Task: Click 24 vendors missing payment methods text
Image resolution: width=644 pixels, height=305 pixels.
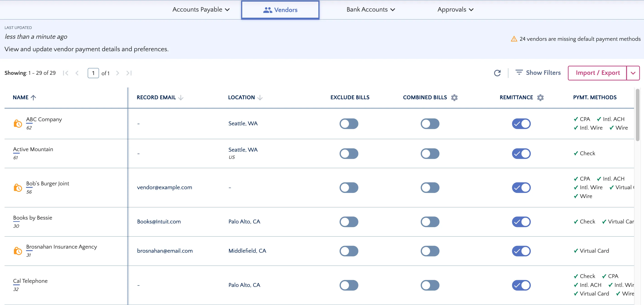Action: pyautogui.click(x=580, y=39)
